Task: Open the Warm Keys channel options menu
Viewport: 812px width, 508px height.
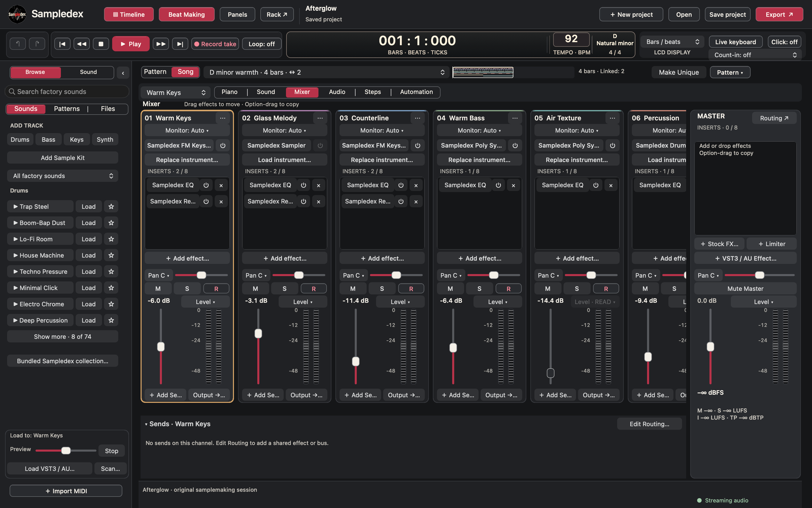Action: click(x=223, y=118)
